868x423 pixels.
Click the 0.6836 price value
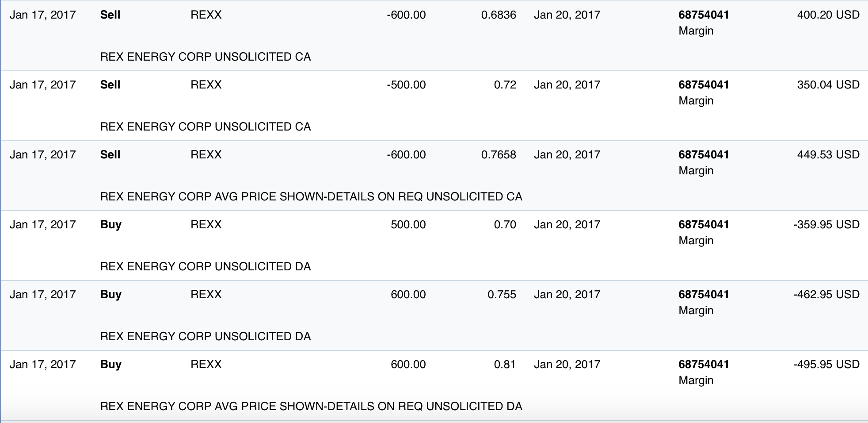click(x=498, y=15)
